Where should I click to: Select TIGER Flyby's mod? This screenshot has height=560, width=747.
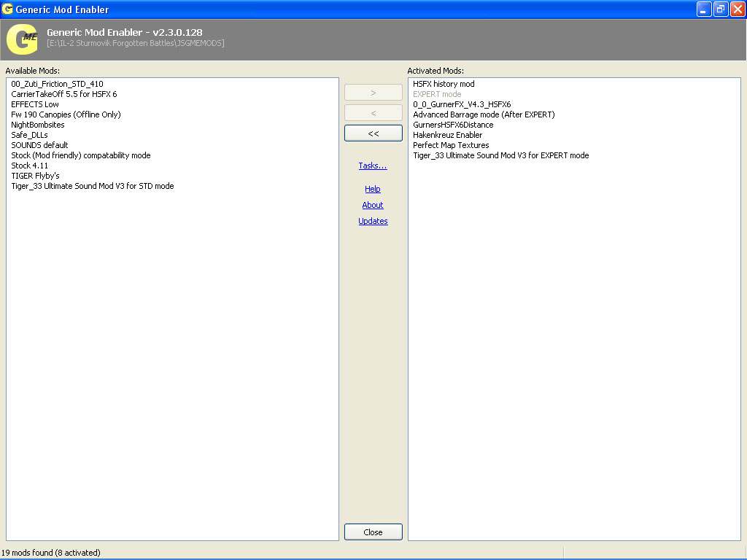pos(35,176)
